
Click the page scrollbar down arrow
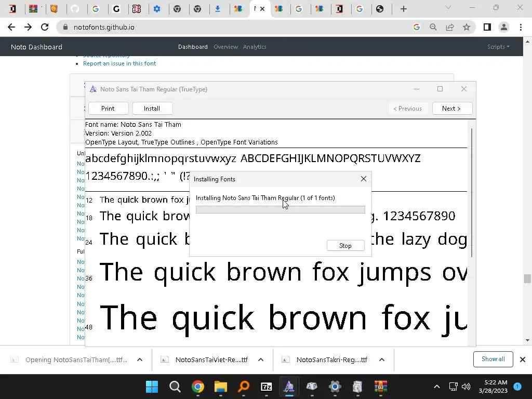[x=527, y=340]
